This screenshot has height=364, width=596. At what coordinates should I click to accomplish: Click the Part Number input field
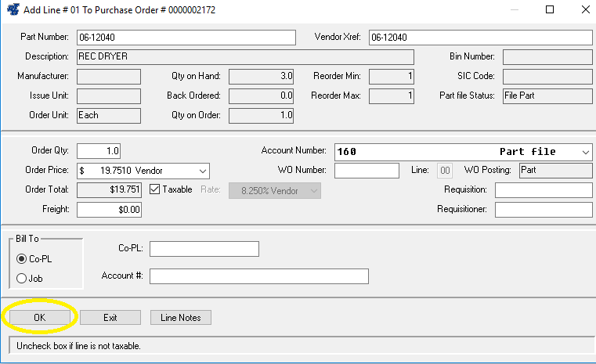coord(186,38)
